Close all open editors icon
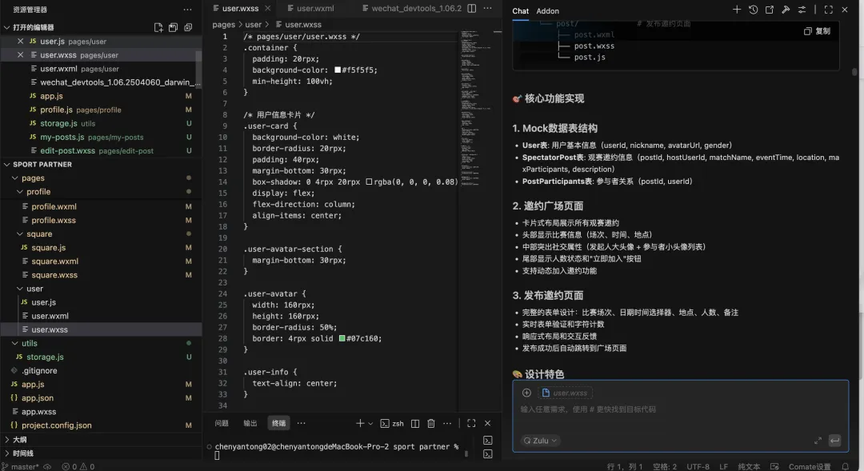The height and width of the screenshot is (471, 864). pyautogui.click(x=188, y=27)
